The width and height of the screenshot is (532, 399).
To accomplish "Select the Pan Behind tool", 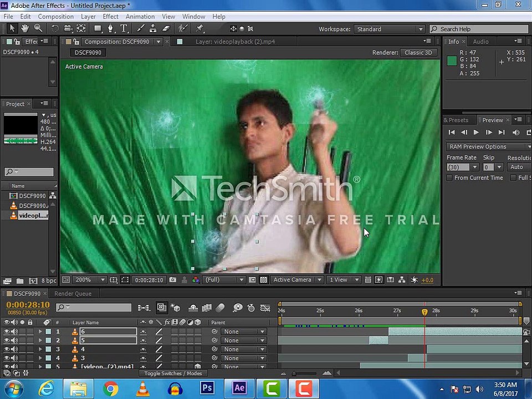I will [x=81, y=28].
